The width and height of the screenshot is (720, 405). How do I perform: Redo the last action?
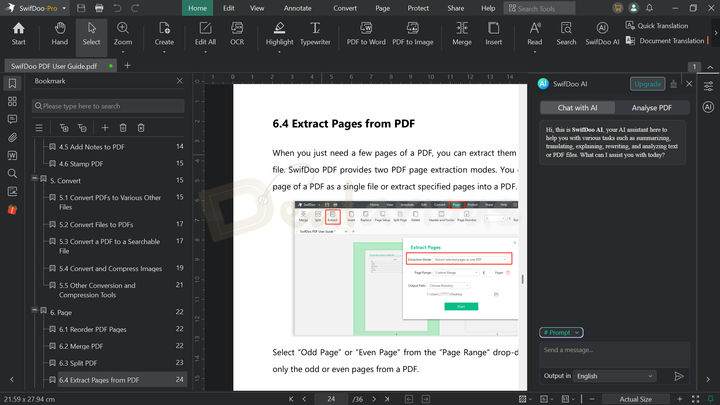click(x=135, y=8)
